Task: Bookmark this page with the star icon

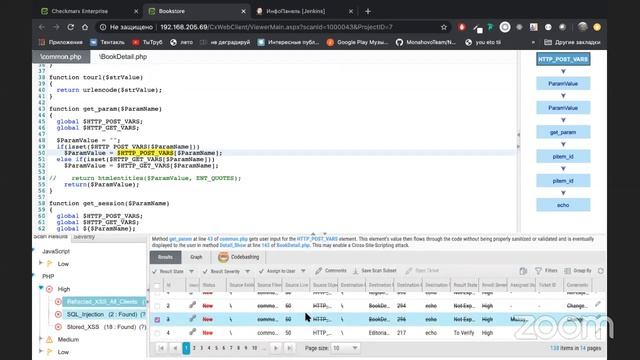Action: click(444, 27)
